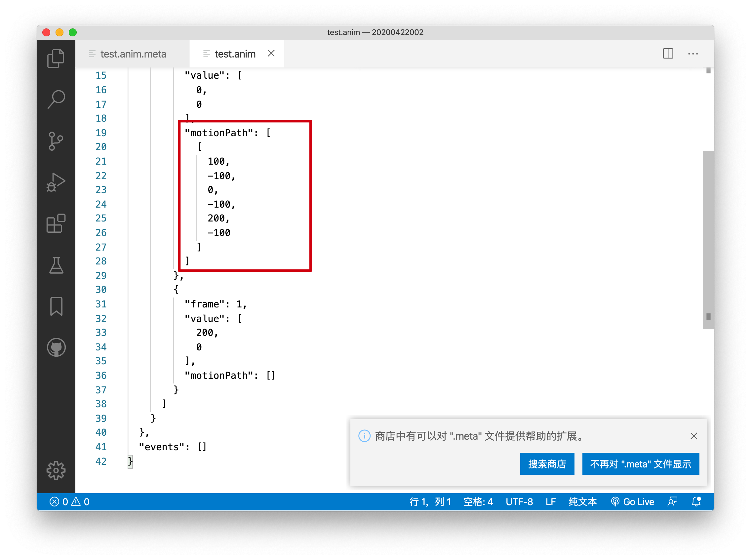Open the Explorer files icon
This screenshot has height=560, width=751.
click(x=56, y=58)
